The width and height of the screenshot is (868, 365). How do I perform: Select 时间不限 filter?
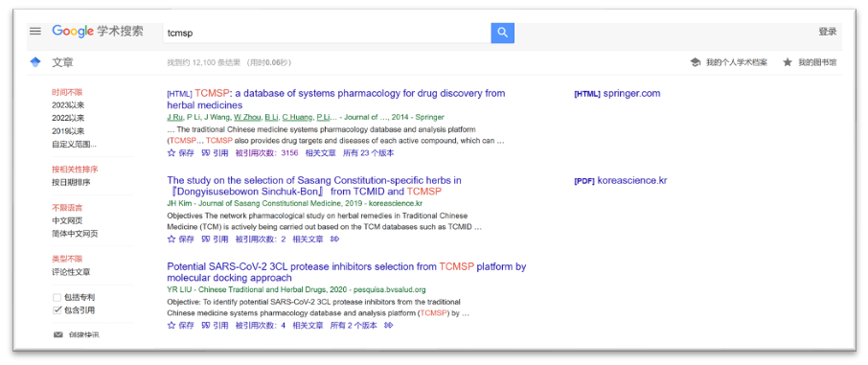click(67, 93)
